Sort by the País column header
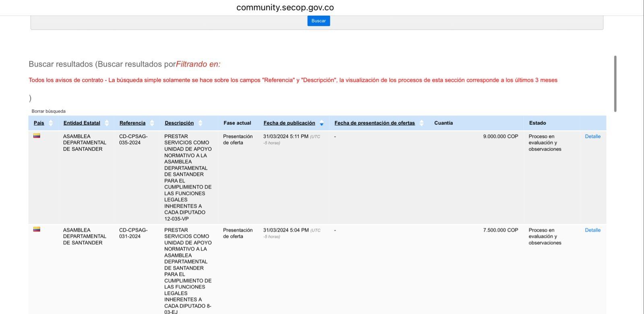644x314 pixels. click(39, 123)
